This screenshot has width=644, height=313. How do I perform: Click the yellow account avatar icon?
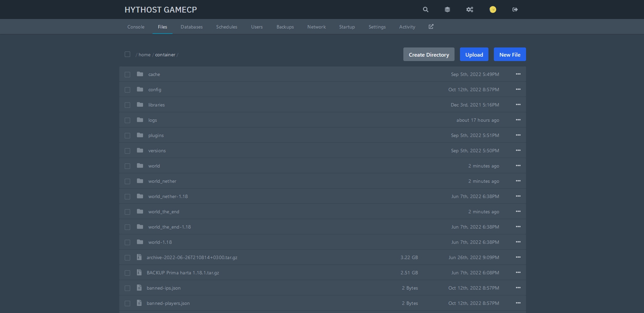[x=493, y=9]
